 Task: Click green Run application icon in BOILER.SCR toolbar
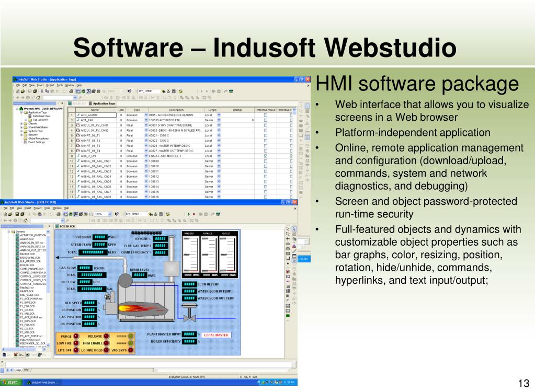188,214
